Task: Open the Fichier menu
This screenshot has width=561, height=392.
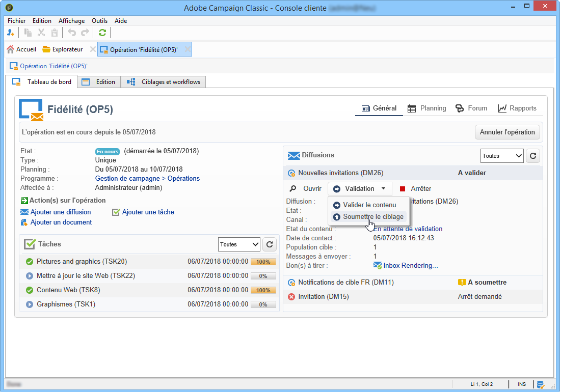Action: point(16,21)
